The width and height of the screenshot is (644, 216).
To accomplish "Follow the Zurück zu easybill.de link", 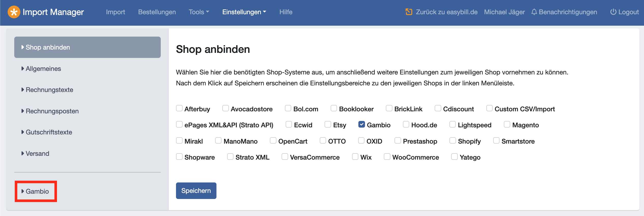I will (x=447, y=12).
